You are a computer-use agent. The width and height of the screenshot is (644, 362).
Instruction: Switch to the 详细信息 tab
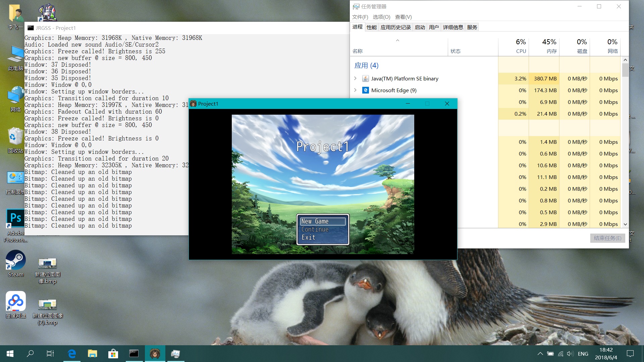pos(453,27)
